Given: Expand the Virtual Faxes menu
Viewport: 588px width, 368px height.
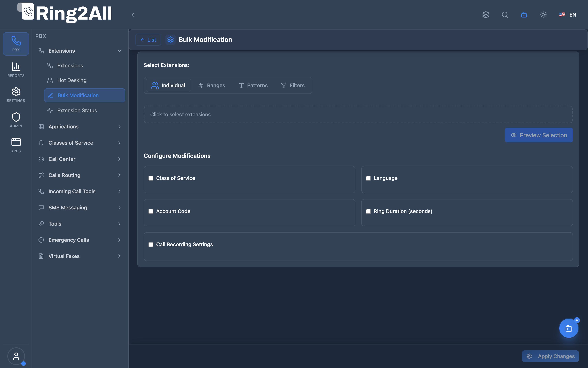Looking at the screenshot, I should click(x=80, y=256).
